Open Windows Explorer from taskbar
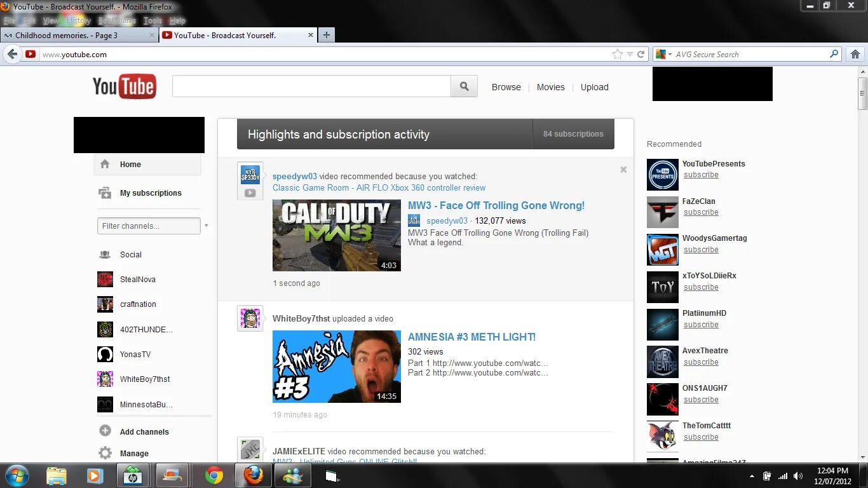This screenshot has height=488, width=868. (56, 475)
